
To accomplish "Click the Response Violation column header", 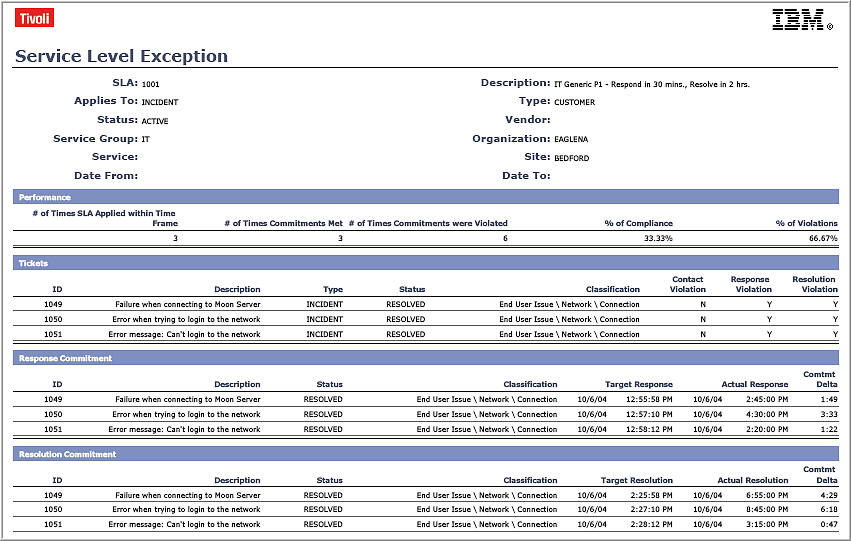I will (751, 284).
